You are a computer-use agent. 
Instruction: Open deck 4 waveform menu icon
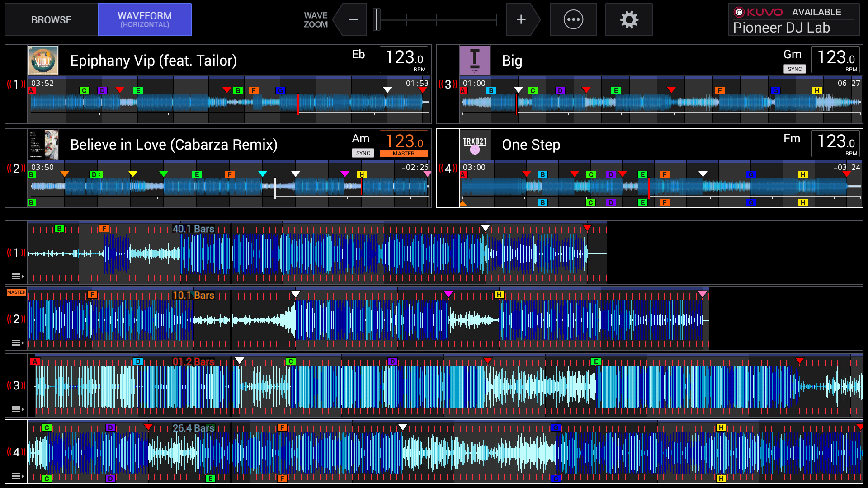click(x=17, y=476)
